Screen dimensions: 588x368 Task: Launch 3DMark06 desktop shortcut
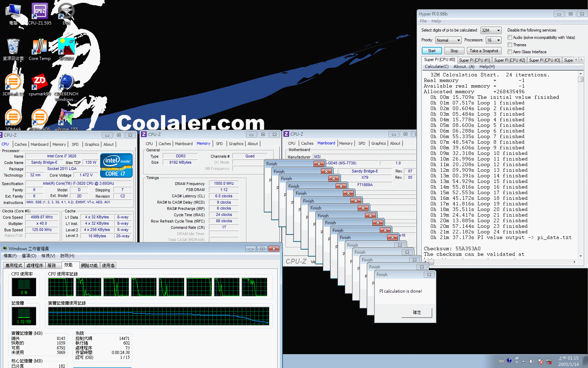40,120
